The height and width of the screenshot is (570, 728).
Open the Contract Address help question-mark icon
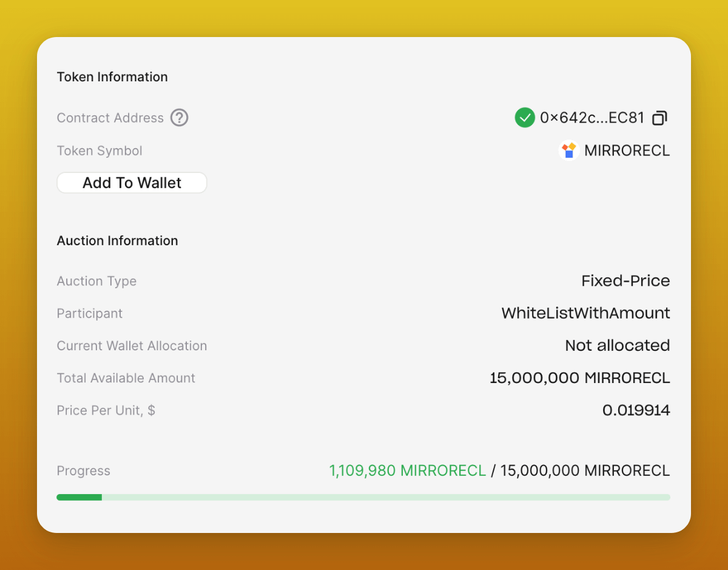[179, 118]
